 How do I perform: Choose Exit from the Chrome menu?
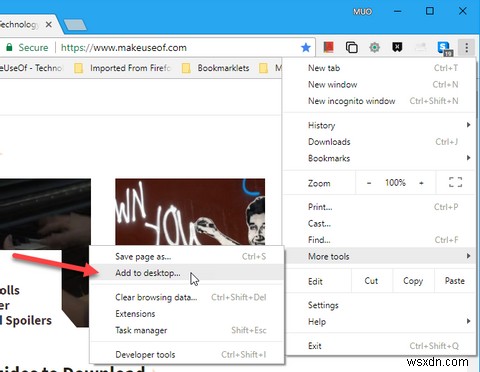pyautogui.click(x=379, y=346)
